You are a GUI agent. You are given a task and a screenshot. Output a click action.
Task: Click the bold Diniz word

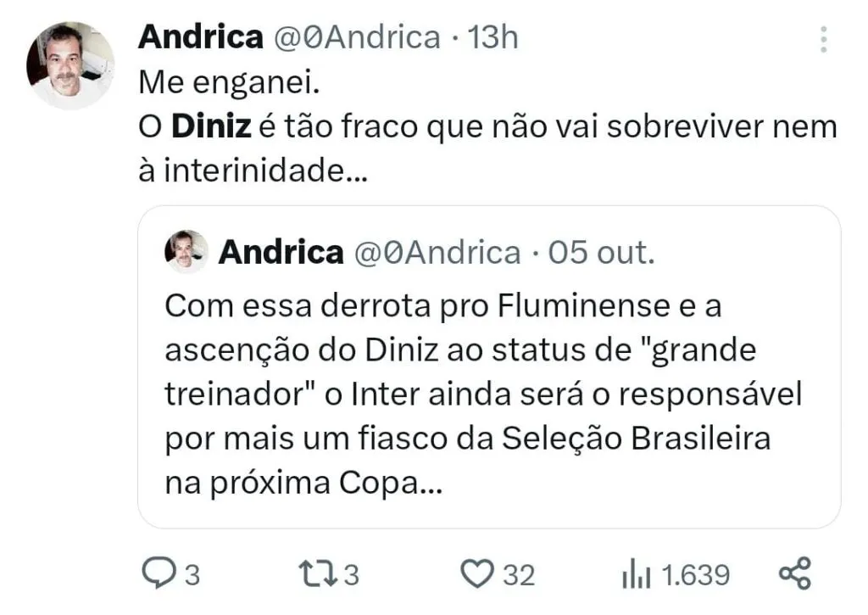point(212,127)
